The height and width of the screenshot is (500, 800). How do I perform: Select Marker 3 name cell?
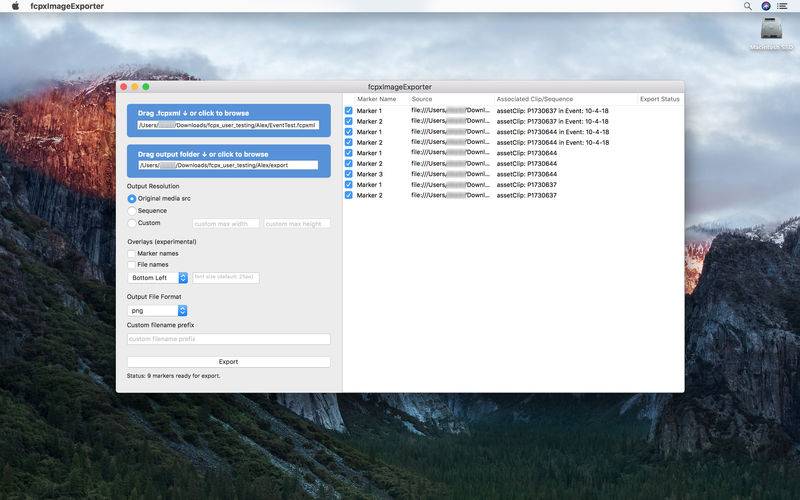coord(369,174)
